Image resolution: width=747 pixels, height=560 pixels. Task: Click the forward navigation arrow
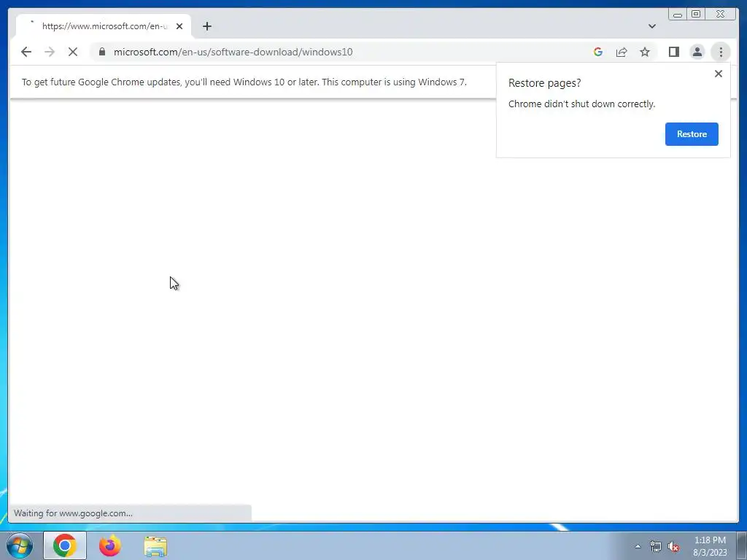click(x=50, y=52)
